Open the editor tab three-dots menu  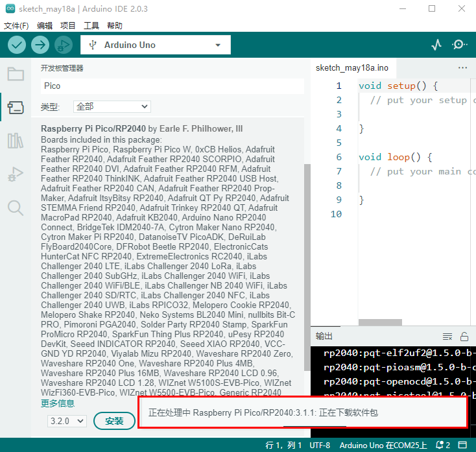coord(462,67)
